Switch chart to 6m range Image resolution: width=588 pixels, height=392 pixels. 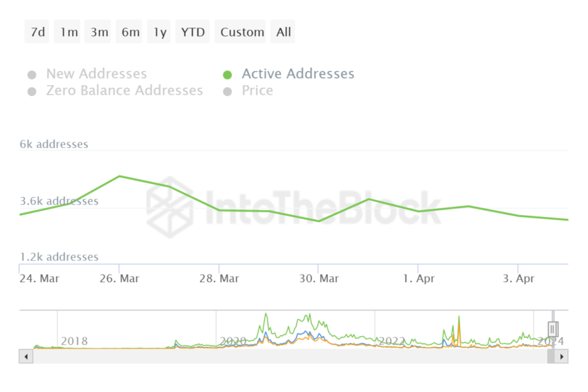[x=130, y=32]
